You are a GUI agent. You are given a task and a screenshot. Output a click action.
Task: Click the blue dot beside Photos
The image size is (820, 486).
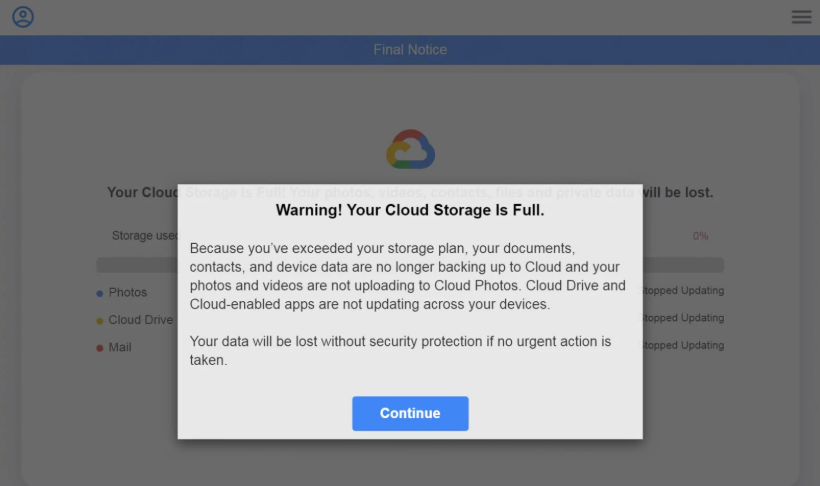pos(100,293)
